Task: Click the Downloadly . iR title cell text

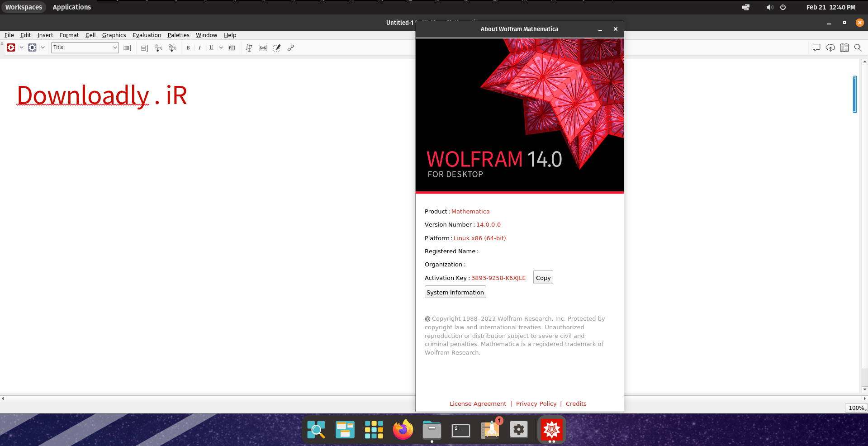Action: tap(102, 95)
